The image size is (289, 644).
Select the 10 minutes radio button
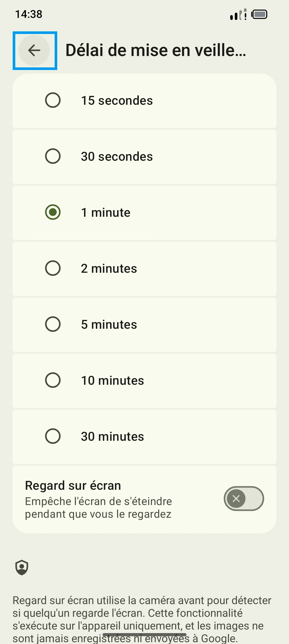(53, 380)
